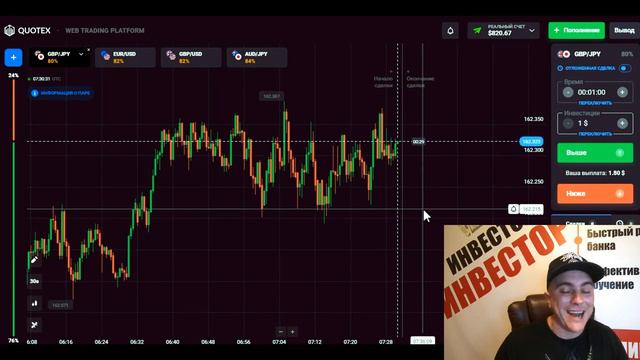Click the paper plane account icon
Viewport: 640px width, 360px height.
coord(477,31)
